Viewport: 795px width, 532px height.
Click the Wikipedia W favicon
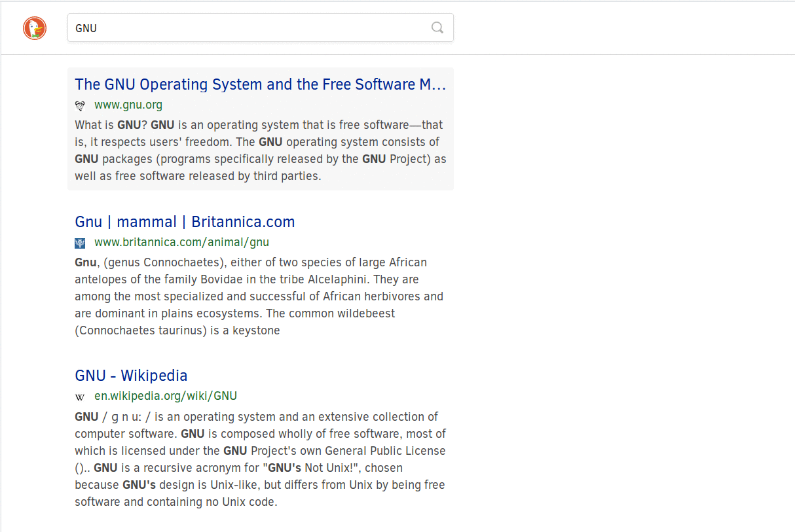click(80, 397)
